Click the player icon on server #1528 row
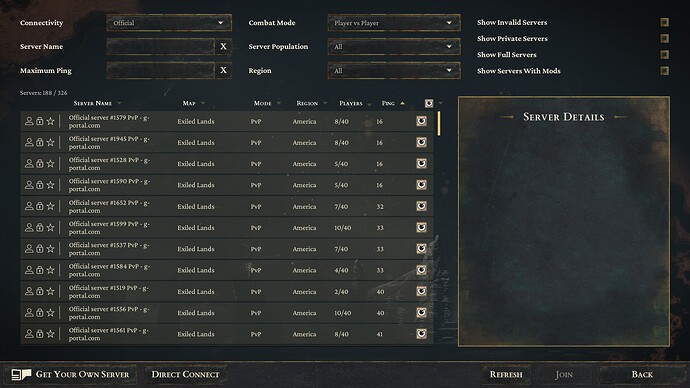 coord(29,164)
